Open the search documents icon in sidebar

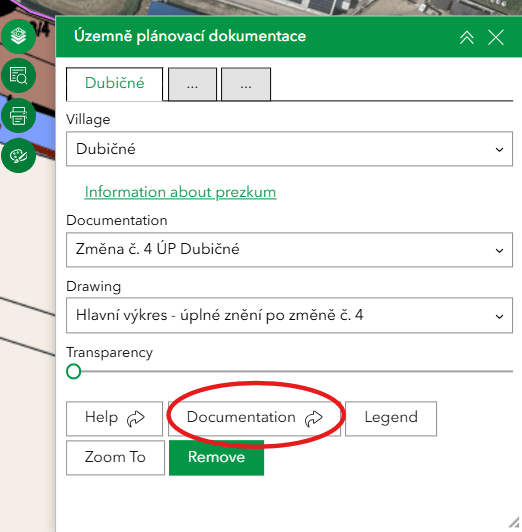click(18, 76)
